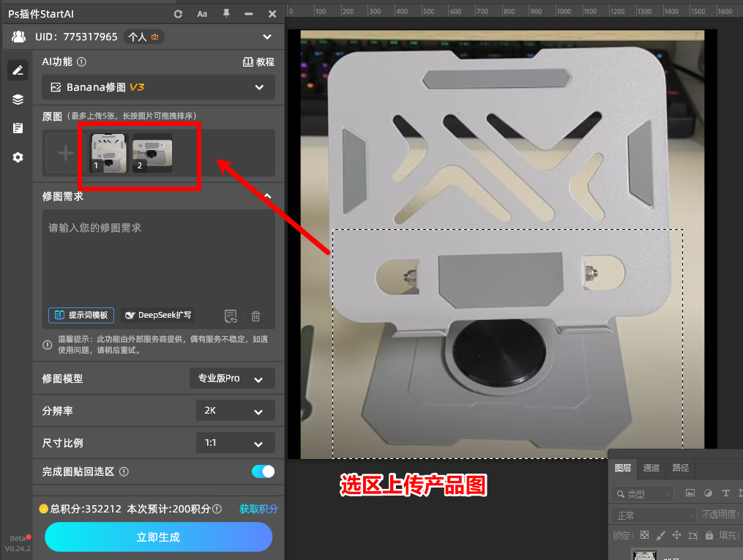The height and width of the screenshot is (560, 743).
Task: Toggle lock position move icon
Action: click(676, 535)
